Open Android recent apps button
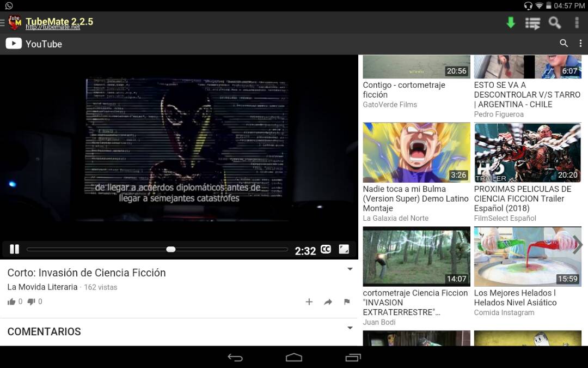588x368 pixels. (353, 358)
